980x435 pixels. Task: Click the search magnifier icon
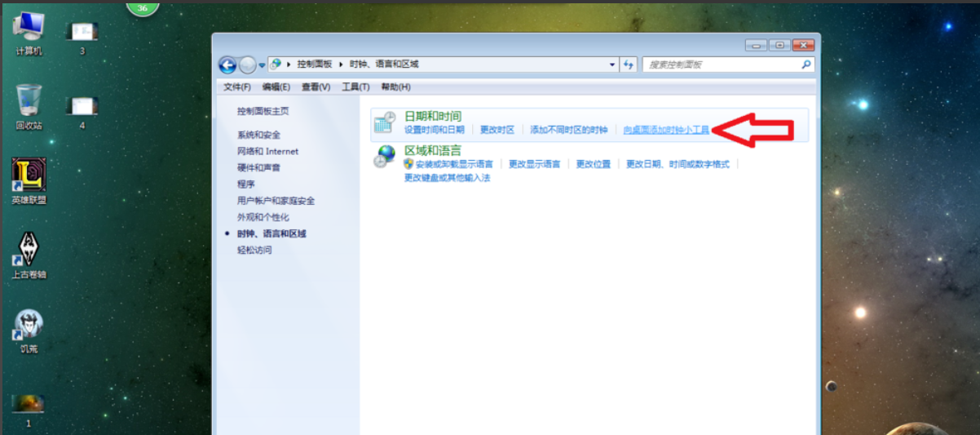coord(806,64)
